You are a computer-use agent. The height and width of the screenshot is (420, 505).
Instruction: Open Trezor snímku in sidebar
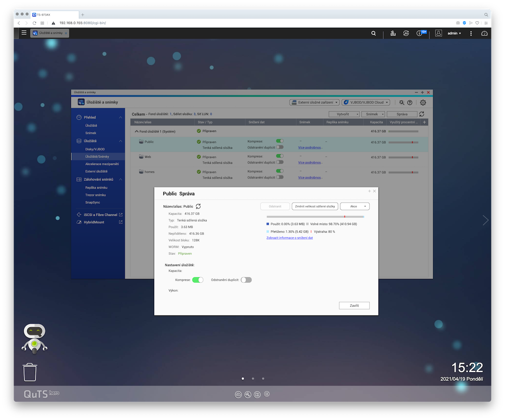(95, 195)
